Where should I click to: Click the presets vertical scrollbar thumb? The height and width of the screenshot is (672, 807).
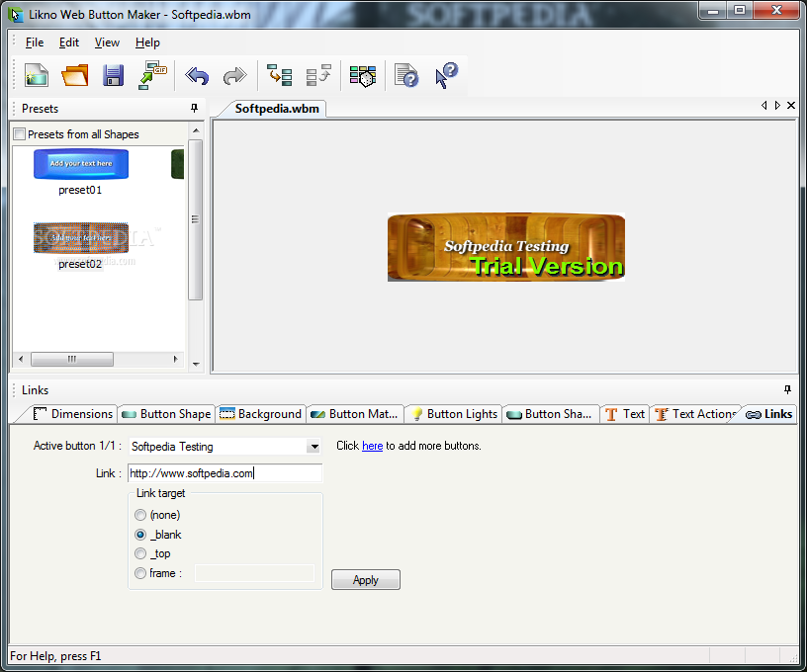[195, 219]
